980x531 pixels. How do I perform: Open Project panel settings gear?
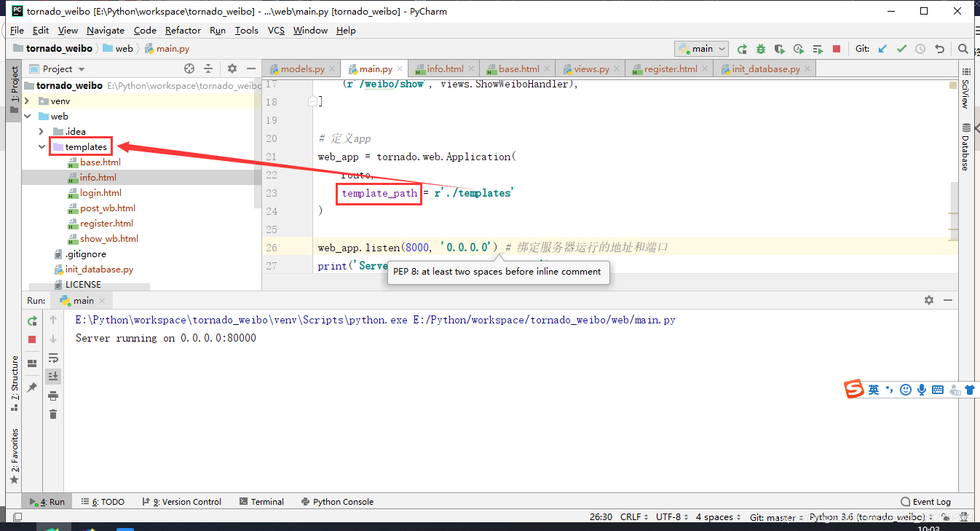[232, 68]
